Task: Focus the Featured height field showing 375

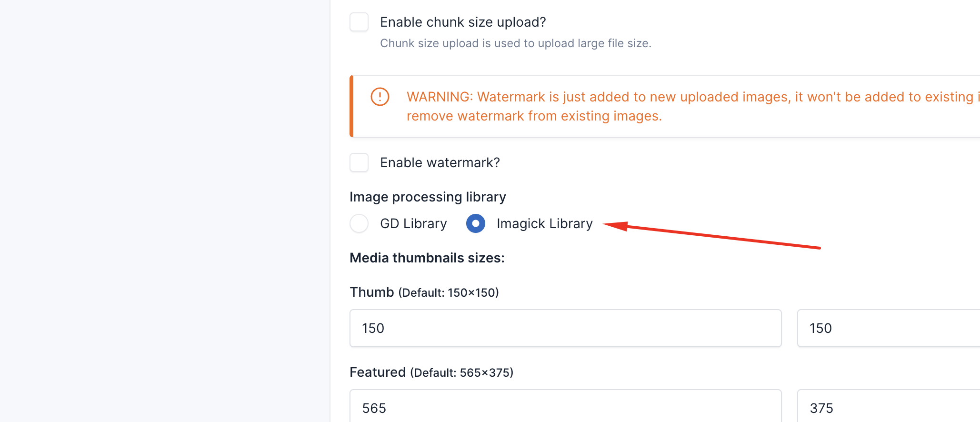Action: pos(889,406)
